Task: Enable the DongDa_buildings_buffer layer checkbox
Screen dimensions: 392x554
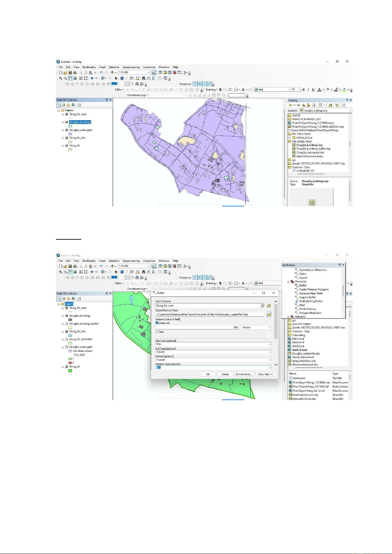Action: pyautogui.click(x=67, y=324)
